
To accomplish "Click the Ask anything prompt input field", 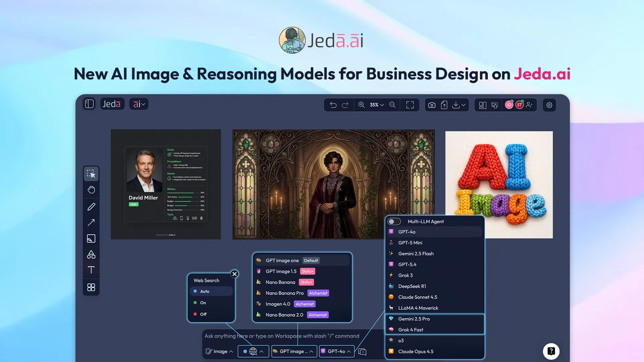I will pyautogui.click(x=282, y=336).
